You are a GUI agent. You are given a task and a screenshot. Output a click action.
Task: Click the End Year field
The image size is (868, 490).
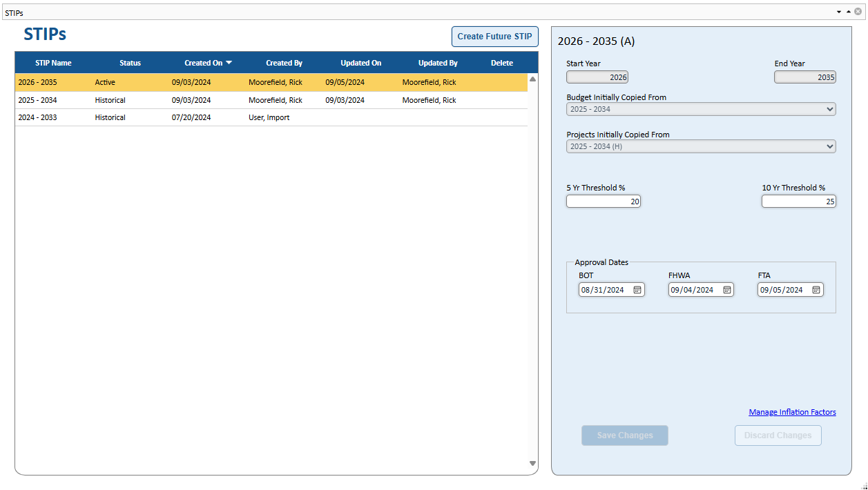pos(805,77)
